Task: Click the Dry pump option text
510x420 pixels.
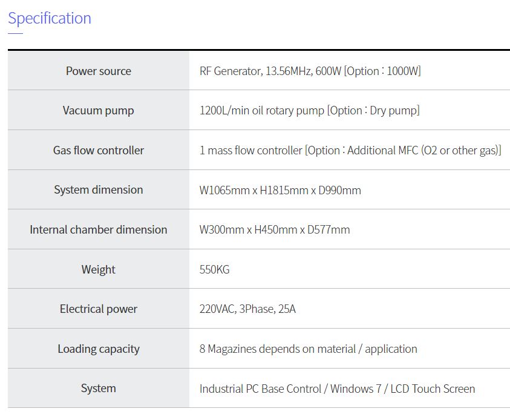Action: (393, 111)
